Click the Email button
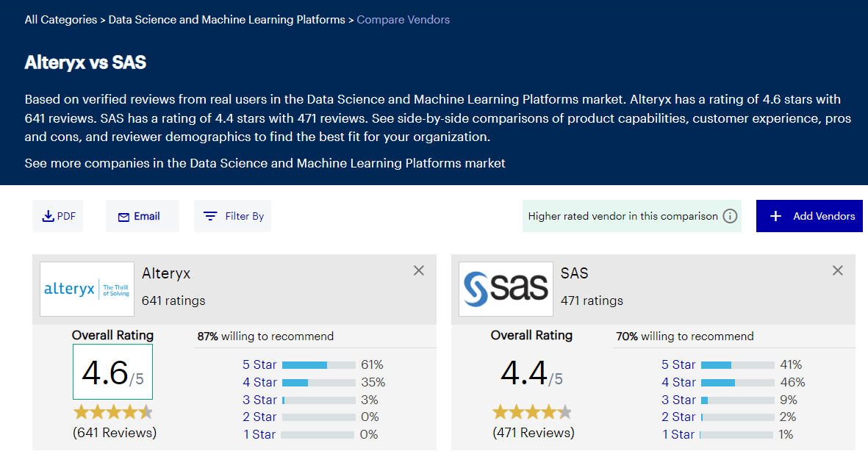 [143, 216]
